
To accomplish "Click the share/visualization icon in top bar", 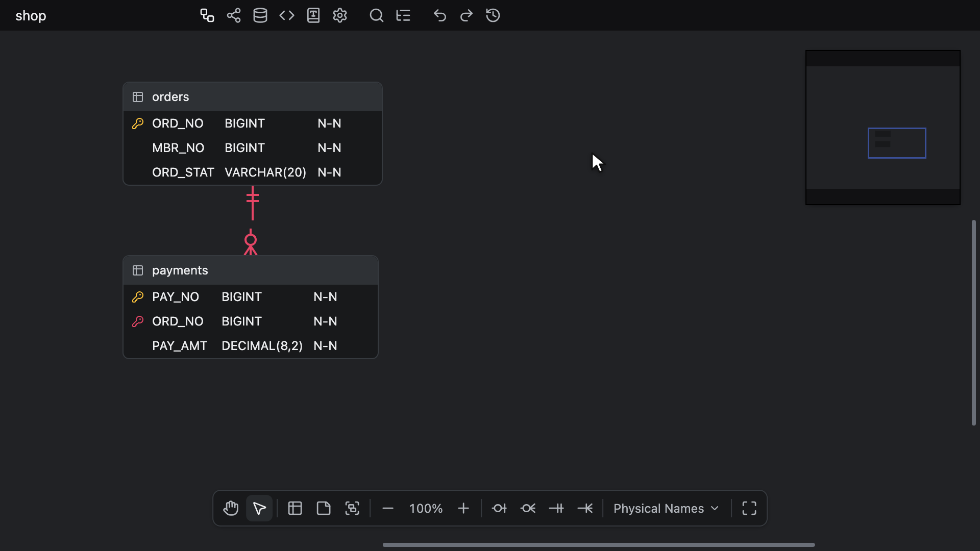I will (234, 15).
